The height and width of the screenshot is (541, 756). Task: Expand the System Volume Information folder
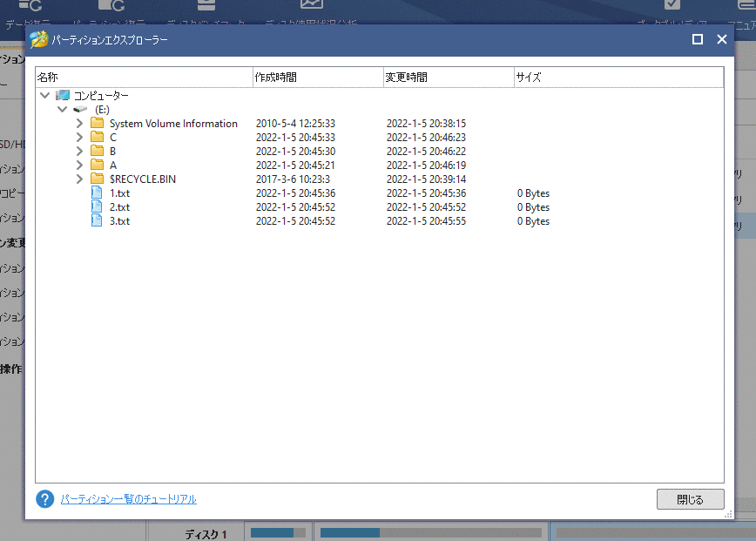point(79,124)
